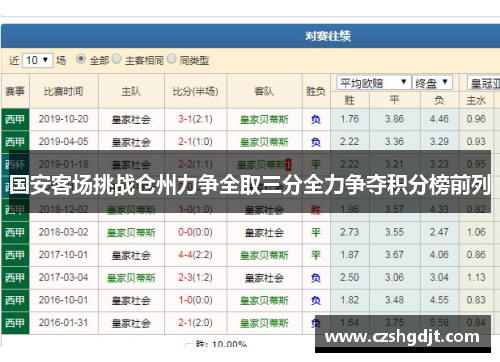Click home team 皇家社会 on 2019-10-20 row

(131, 119)
